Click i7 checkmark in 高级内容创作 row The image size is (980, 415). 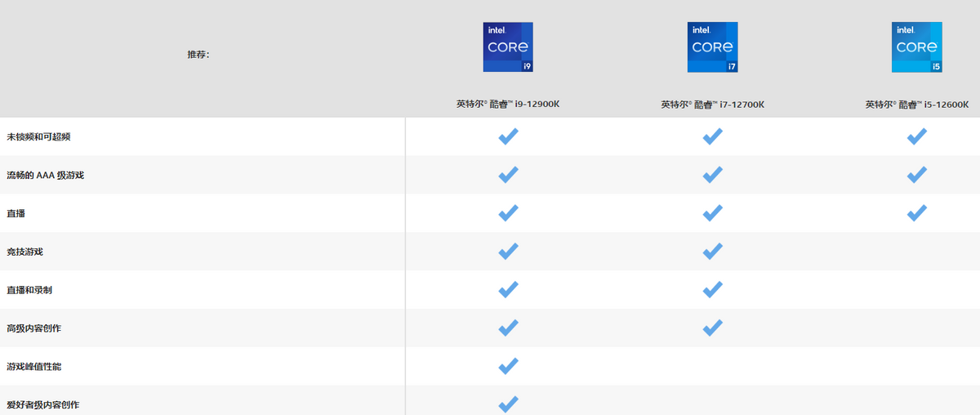712,328
